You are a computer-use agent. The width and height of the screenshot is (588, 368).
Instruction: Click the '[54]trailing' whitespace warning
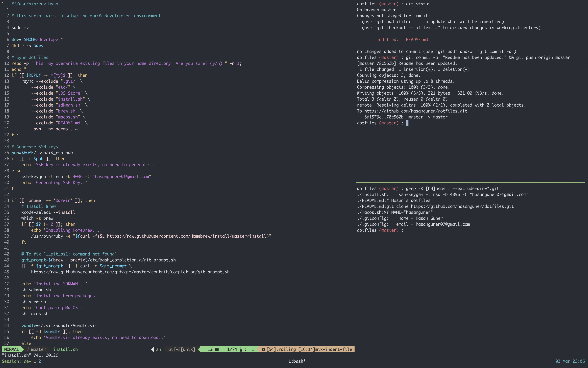click(x=281, y=349)
